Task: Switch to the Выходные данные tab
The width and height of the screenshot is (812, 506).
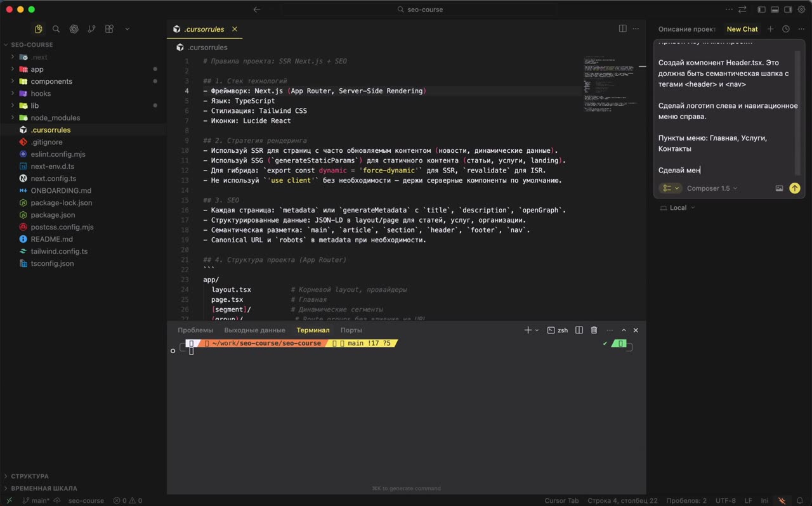Action: (254, 330)
